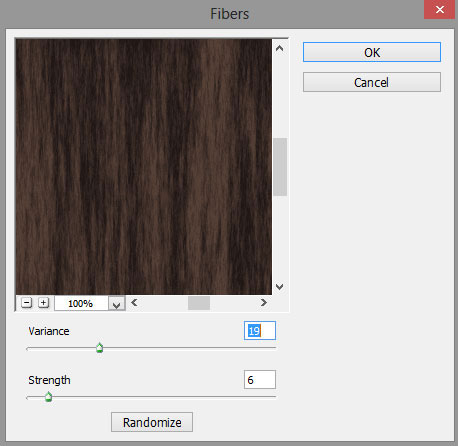Zoom in the preview with plus icon
This screenshot has width=458, height=446.
[x=43, y=303]
